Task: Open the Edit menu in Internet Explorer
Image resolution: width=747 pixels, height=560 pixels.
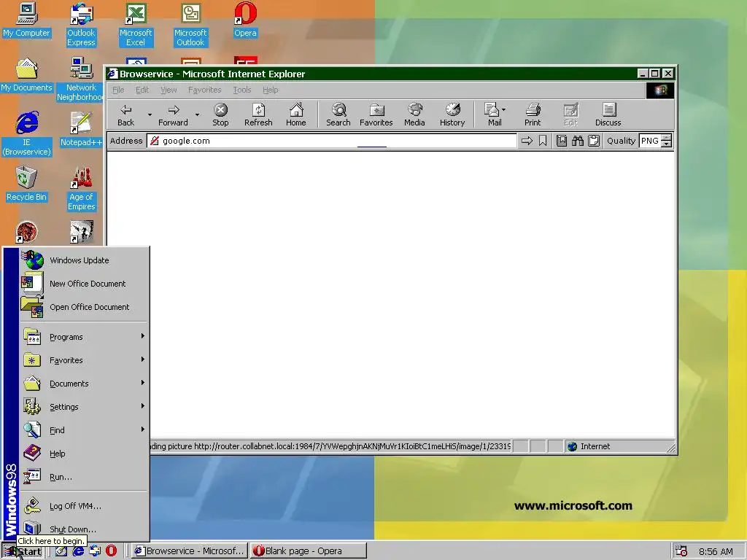Action: pyautogui.click(x=142, y=90)
